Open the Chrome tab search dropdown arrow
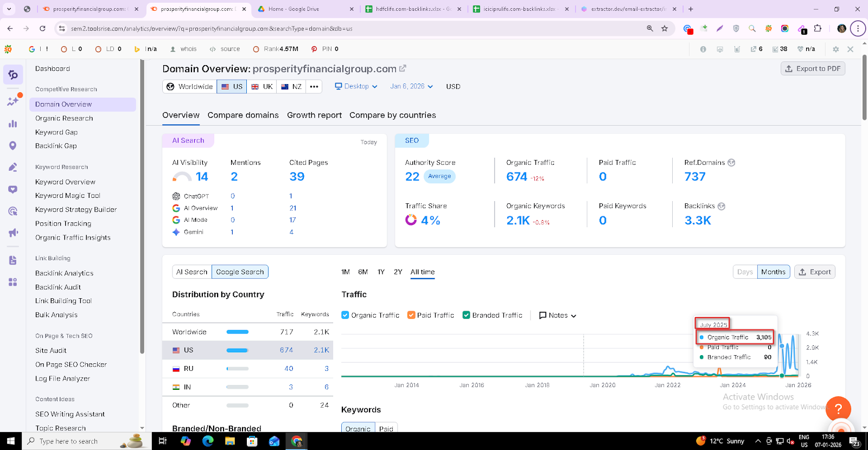This screenshot has height=450, width=868. [x=9, y=9]
